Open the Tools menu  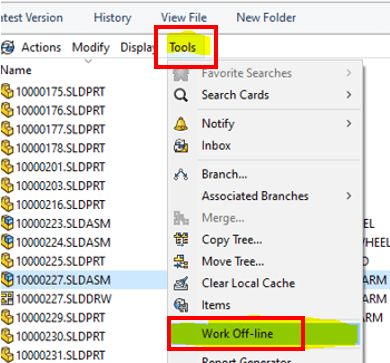tap(182, 47)
